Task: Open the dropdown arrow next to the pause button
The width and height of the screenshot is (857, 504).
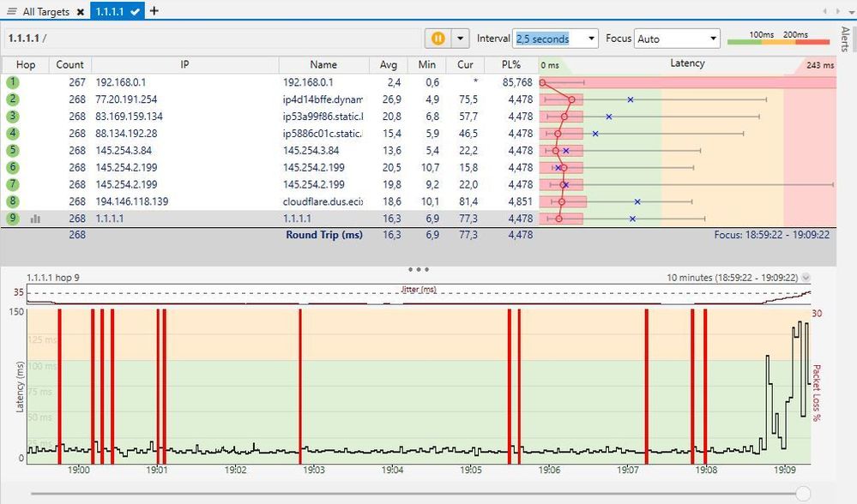Action: coord(461,39)
